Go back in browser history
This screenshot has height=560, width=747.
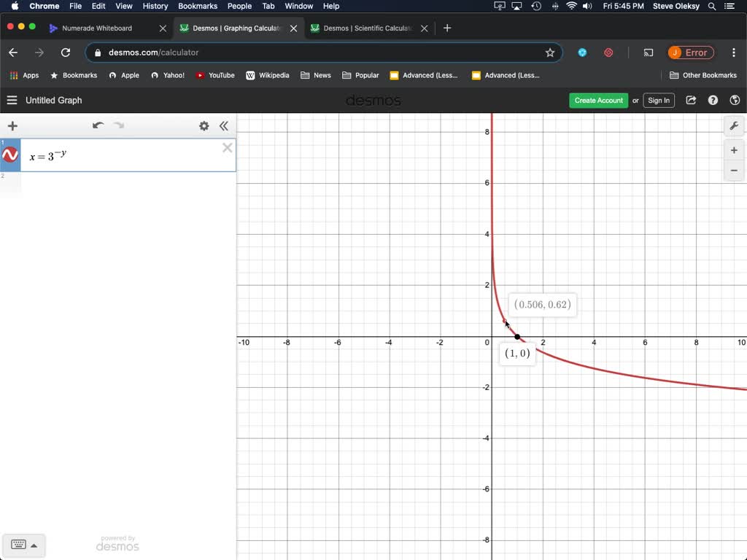coord(13,52)
